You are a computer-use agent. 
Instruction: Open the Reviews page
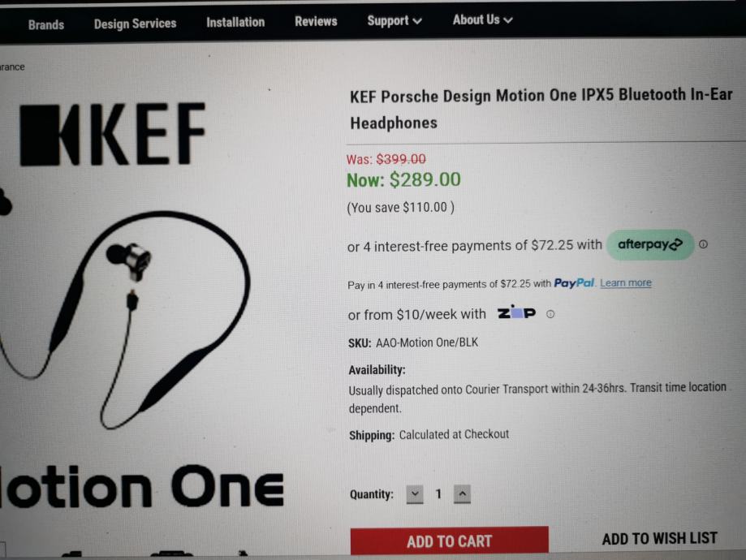click(x=316, y=21)
